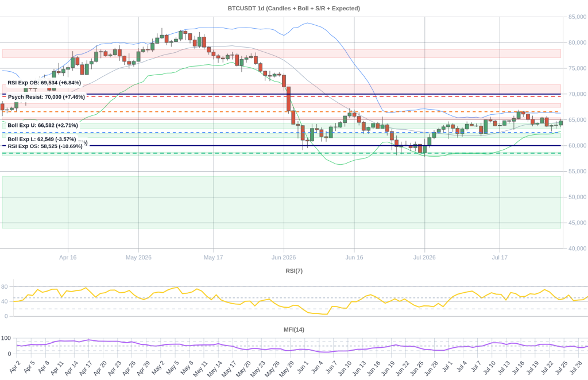
Task: Click the rotated "Jun 7" bottom date label
Action: pyautogui.click(x=331, y=369)
